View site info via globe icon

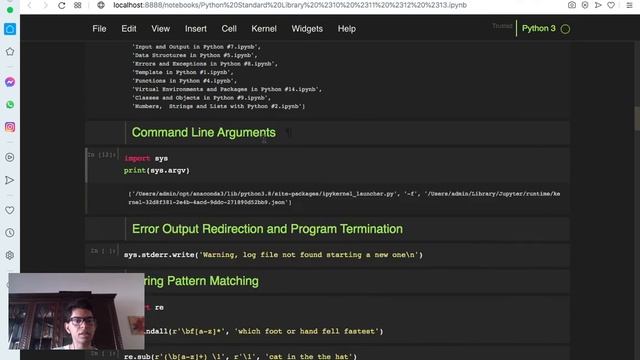101,5
